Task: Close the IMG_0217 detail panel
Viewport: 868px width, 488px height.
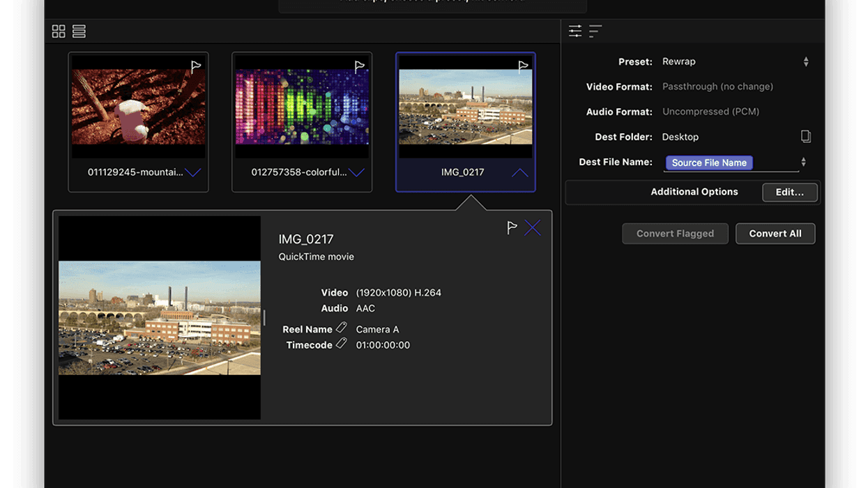Action: (x=533, y=227)
